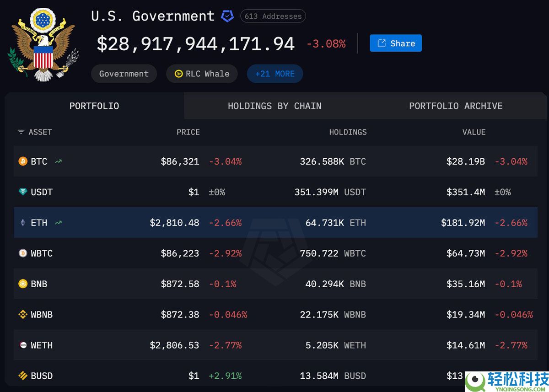Click the Share button
The image size is (549, 392).
395,43
